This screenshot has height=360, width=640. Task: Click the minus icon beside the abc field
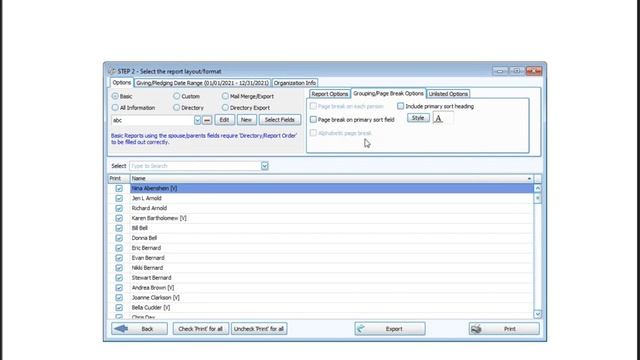(x=207, y=120)
